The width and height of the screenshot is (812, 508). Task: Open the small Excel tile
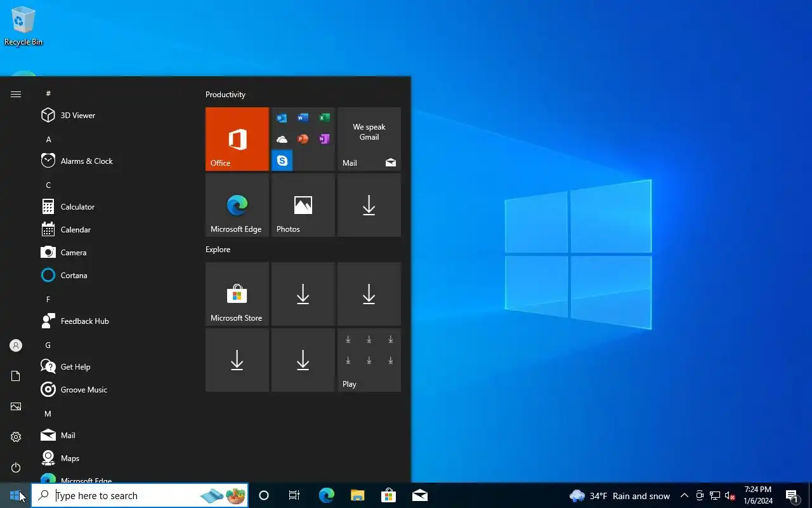(324, 118)
